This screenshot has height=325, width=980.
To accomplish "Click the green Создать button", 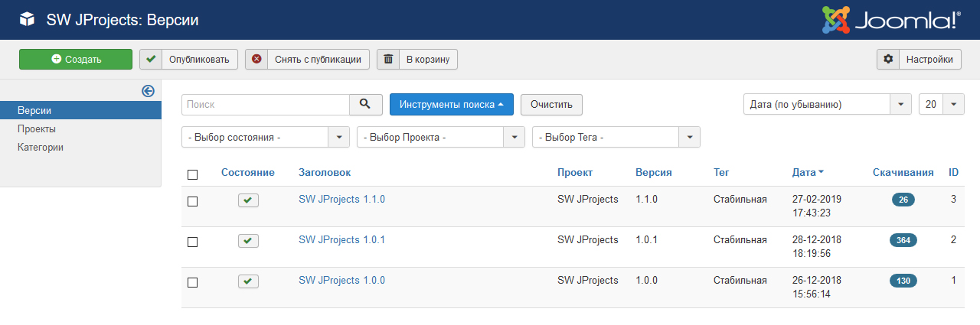I will 76,60.
